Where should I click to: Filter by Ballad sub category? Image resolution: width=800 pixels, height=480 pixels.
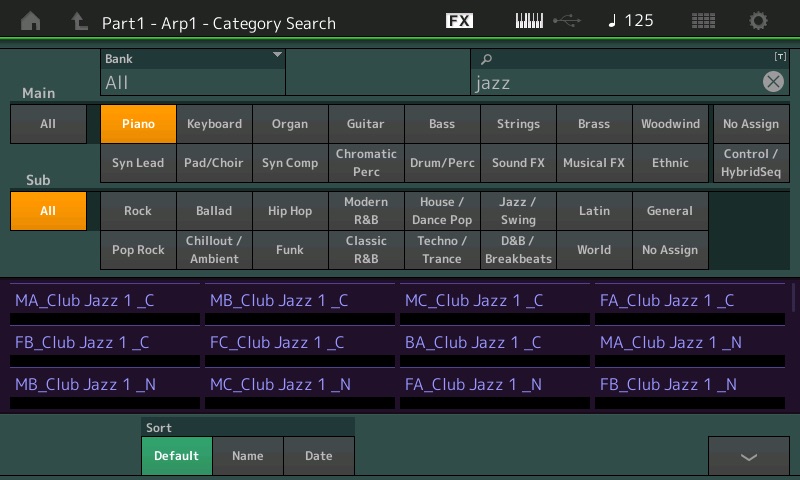point(214,211)
